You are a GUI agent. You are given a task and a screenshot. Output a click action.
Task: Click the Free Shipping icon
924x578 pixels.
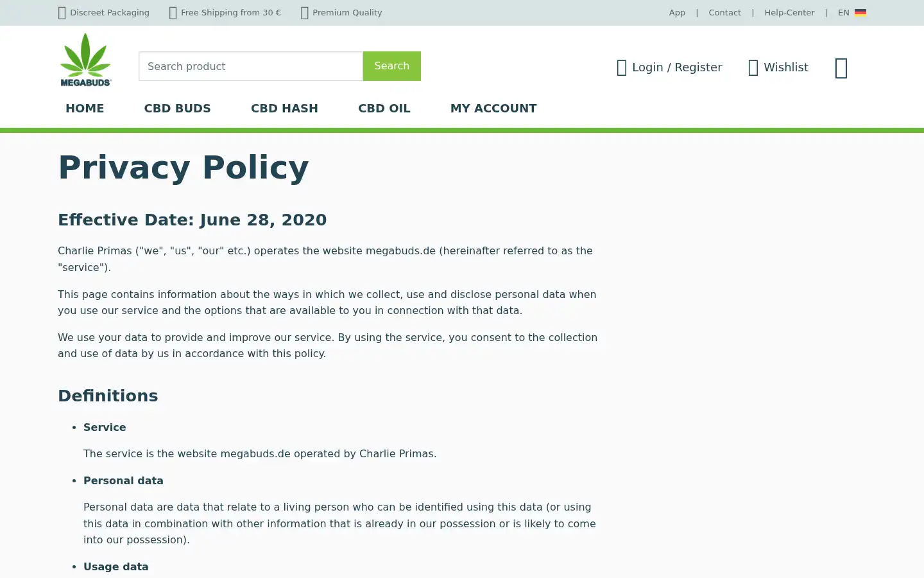(x=173, y=13)
